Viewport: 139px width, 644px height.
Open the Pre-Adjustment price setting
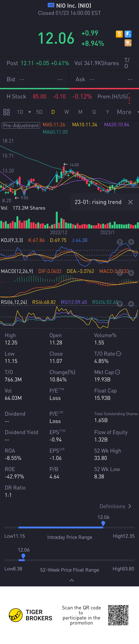tap(21, 125)
